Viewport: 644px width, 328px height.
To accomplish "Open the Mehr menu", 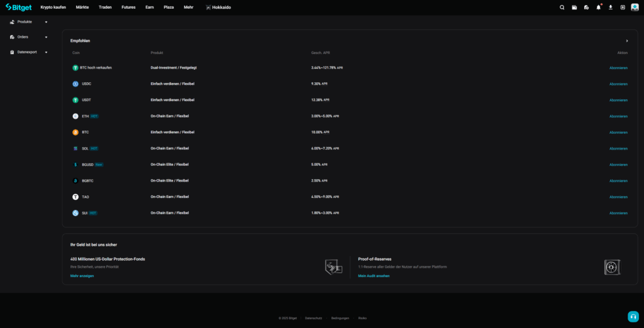I will tap(189, 8).
